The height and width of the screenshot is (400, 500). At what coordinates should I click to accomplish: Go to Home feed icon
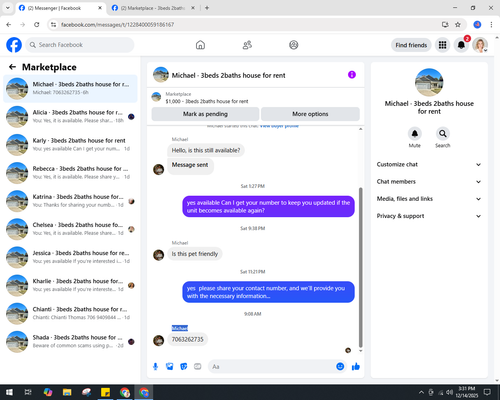click(x=200, y=45)
